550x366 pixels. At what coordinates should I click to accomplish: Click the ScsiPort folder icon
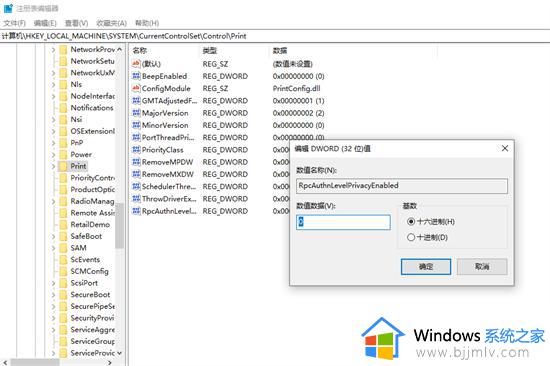63,283
